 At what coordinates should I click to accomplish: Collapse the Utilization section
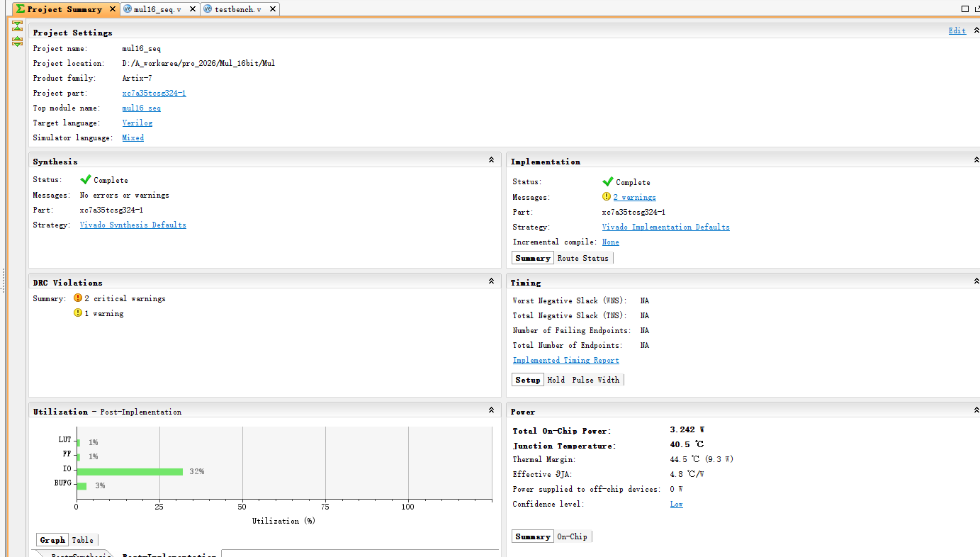[492, 410]
